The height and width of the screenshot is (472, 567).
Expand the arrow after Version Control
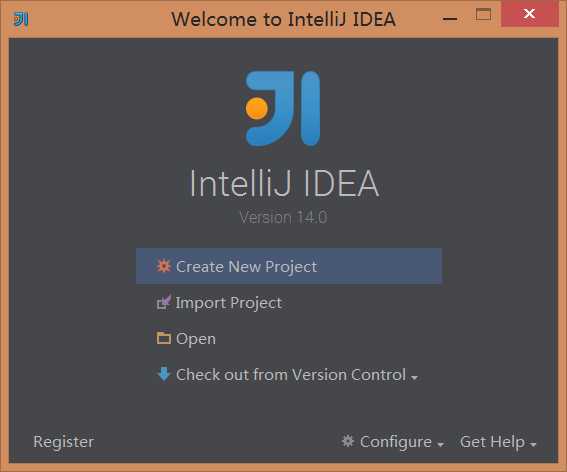[x=414, y=378]
